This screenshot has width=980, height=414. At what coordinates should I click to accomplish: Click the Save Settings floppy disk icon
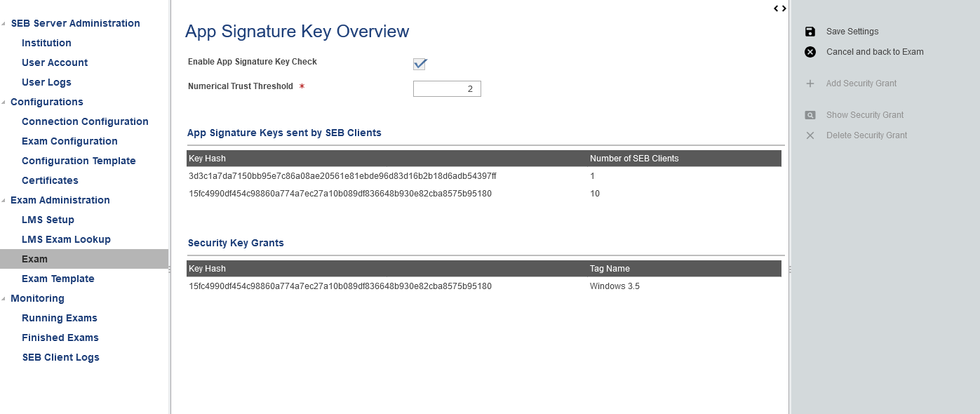point(810,32)
